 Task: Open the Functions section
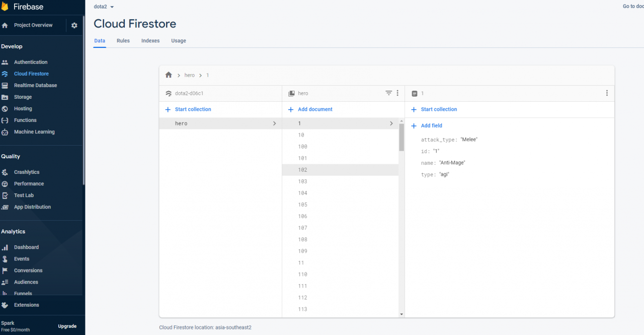[24, 120]
